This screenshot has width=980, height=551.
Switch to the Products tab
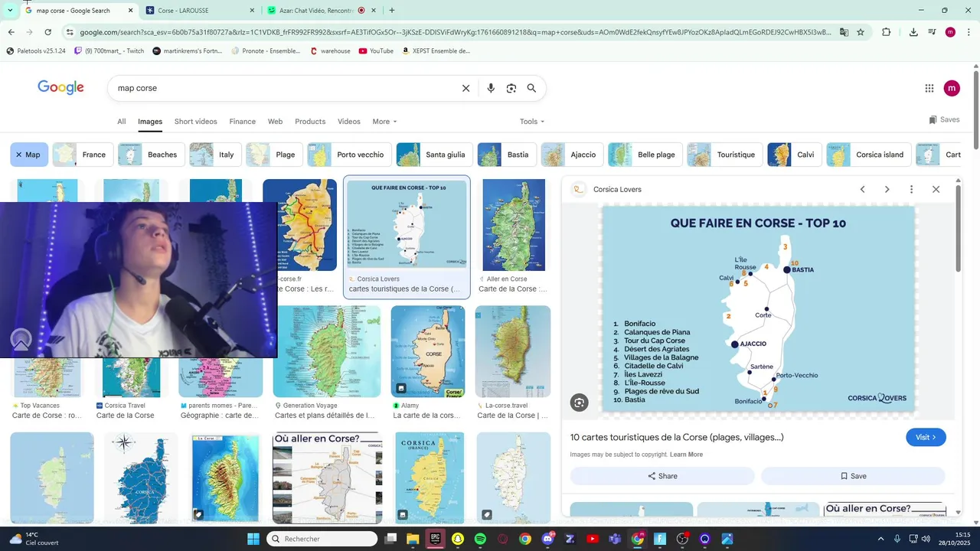pyautogui.click(x=310, y=122)
